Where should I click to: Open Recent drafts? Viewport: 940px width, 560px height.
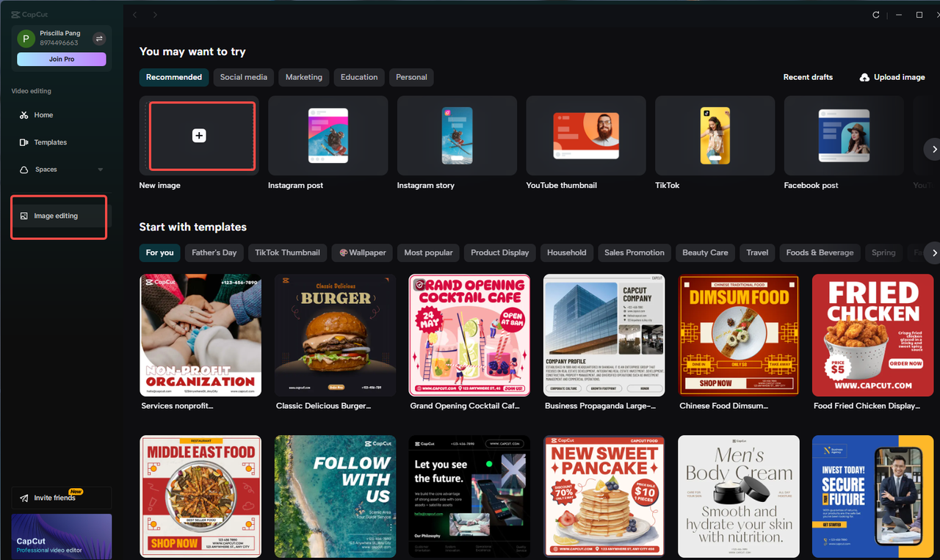(808, 77)
